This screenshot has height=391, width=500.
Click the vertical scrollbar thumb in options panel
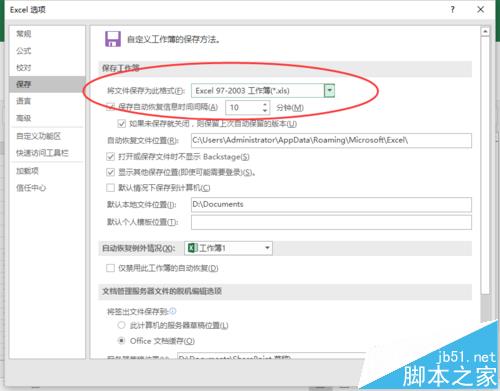click(x=485, y=165)
